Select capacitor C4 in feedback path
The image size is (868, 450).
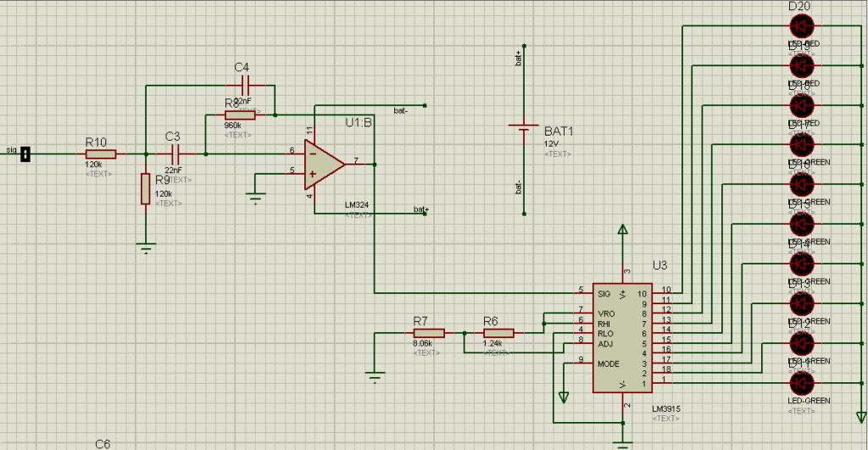[x=247, y=86]
